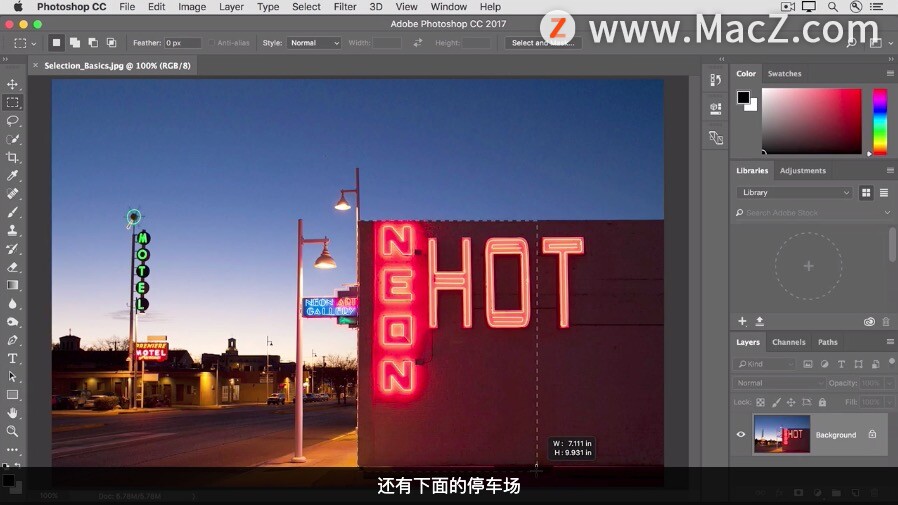
Task: Select the Rectangular Marquee tool
Action: (12, 102)
